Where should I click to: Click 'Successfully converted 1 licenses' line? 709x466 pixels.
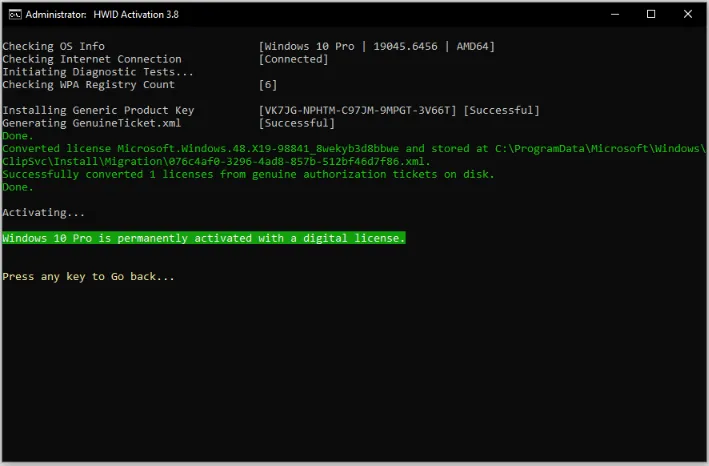click(248, 174)
